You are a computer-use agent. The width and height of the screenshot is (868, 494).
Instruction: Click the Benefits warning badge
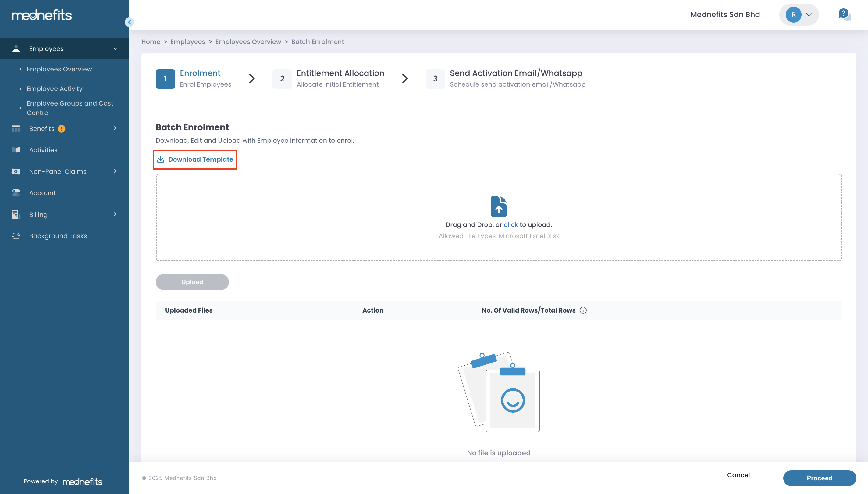click(61, 129)
